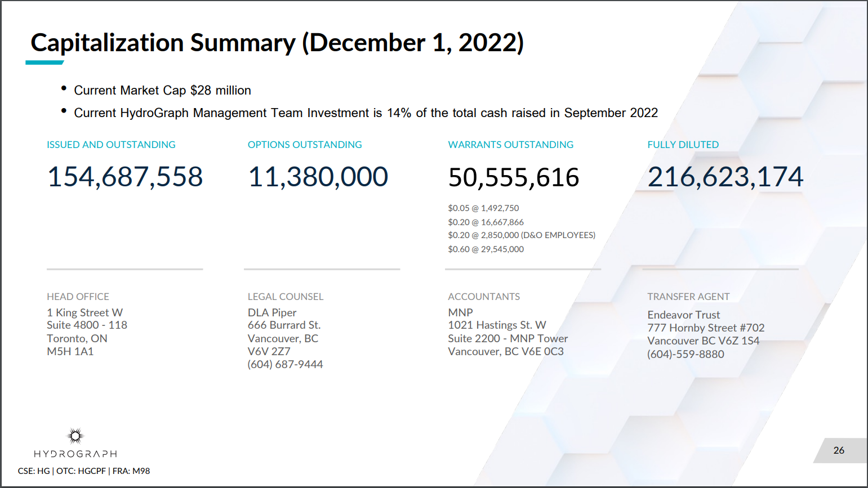Select the '1 King Street W' address line
868x488 pixels.
click(x=84, y=312)
